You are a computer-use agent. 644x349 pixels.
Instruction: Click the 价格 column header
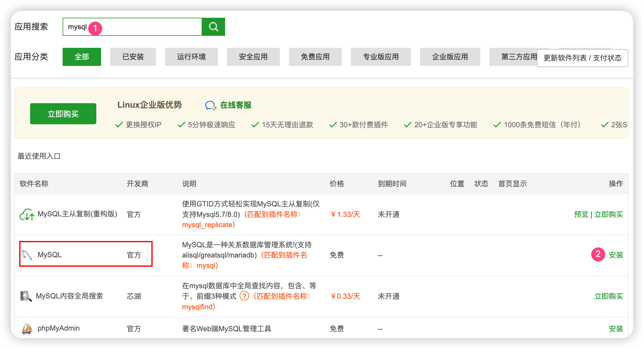click(x=337, y=184)
